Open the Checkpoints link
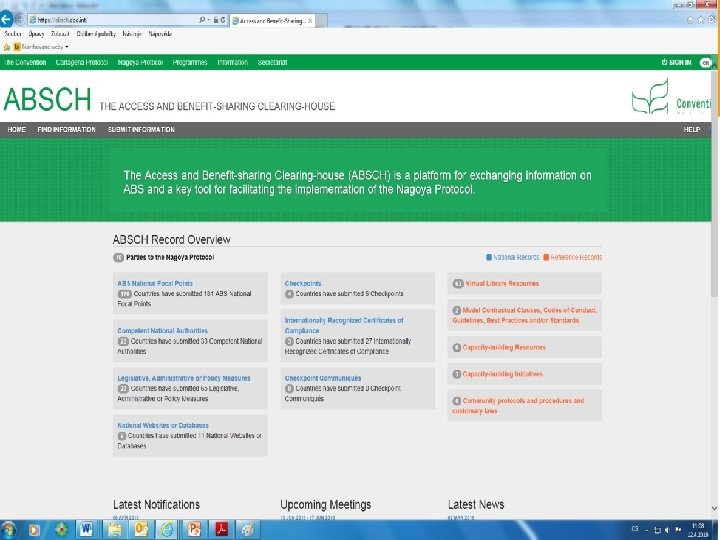The width and height of the screenshot is (720, 540). pos(303,284)
